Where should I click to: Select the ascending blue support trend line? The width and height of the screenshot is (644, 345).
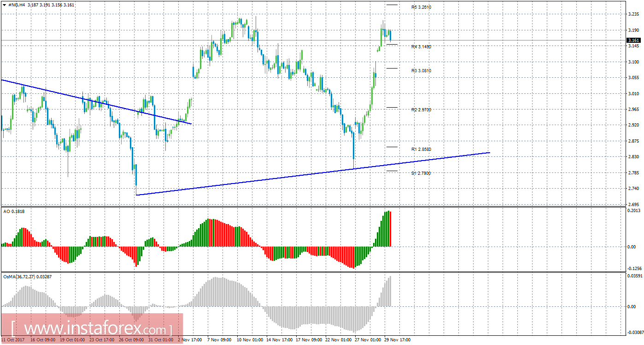pos(313,173)
